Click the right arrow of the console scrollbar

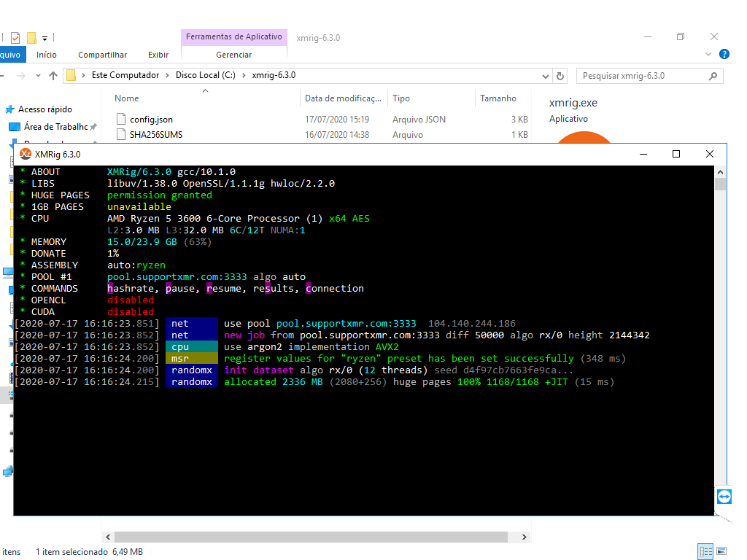tap(524, 536)
